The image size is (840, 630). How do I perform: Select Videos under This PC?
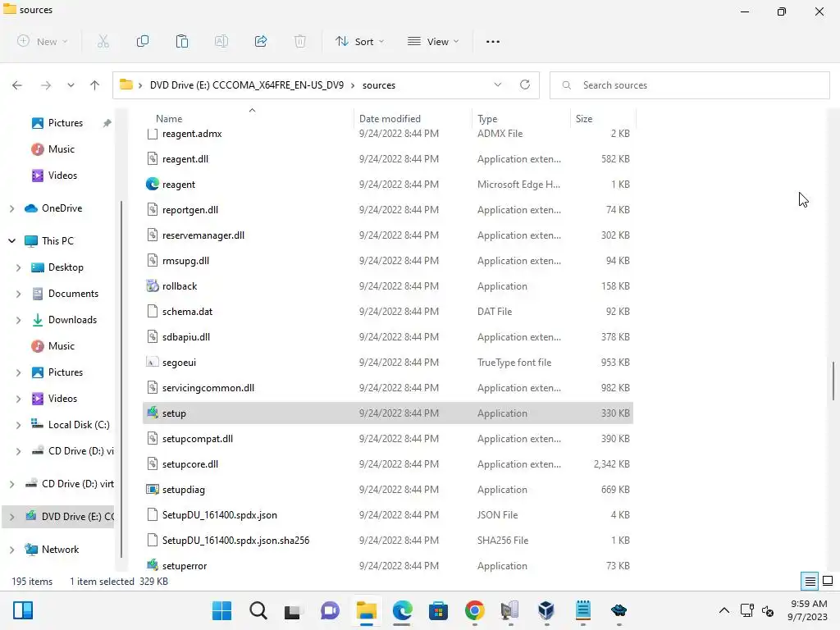coord(62,399)
